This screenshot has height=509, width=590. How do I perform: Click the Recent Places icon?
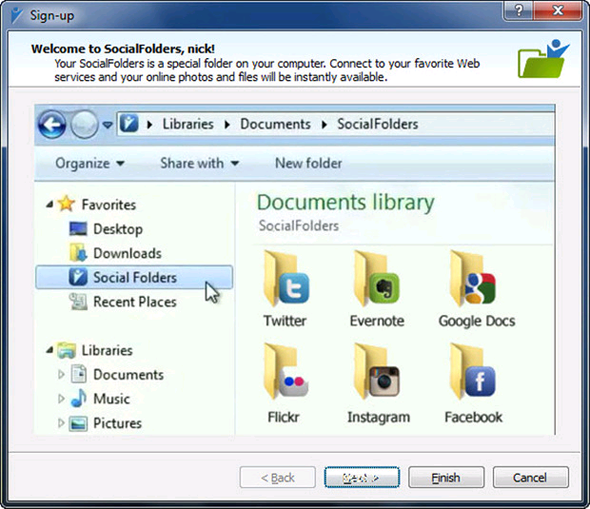pyautogui.click(x=78, y=301)
